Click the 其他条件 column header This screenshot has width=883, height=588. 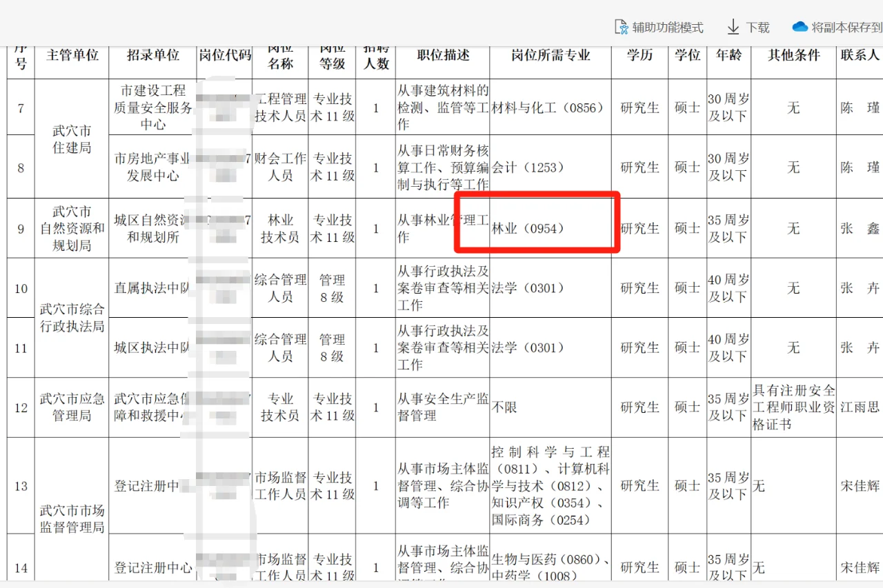click(793, 55)
